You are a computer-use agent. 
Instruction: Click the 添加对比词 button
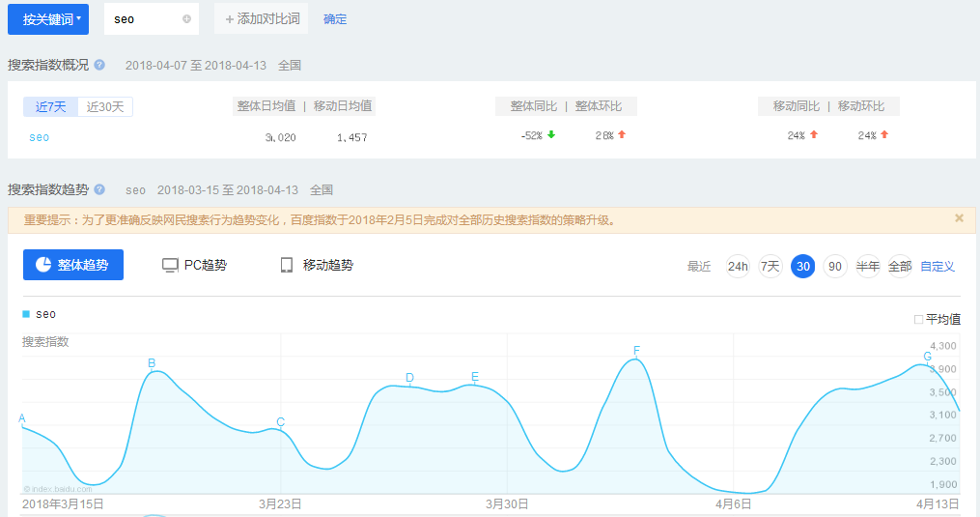(262, 18)
